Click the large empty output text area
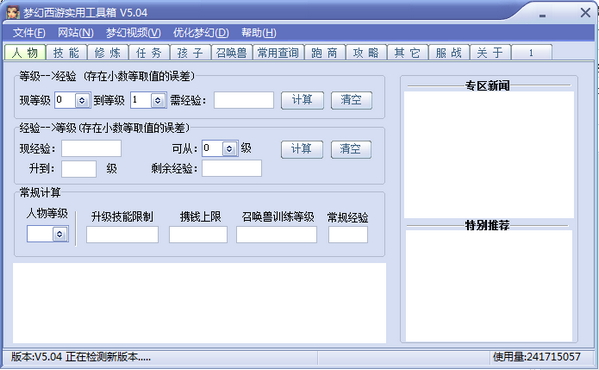Image resolution: width=599 pixels, height=370 pixels. [x=199, y=303]
